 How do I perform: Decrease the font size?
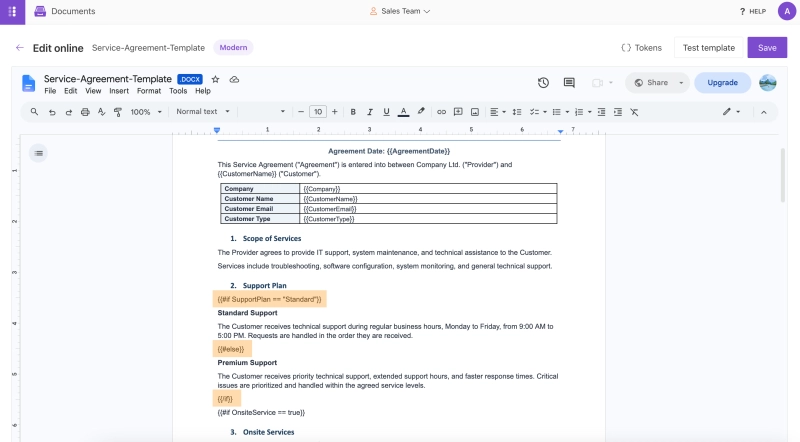[x=301, y=112]
